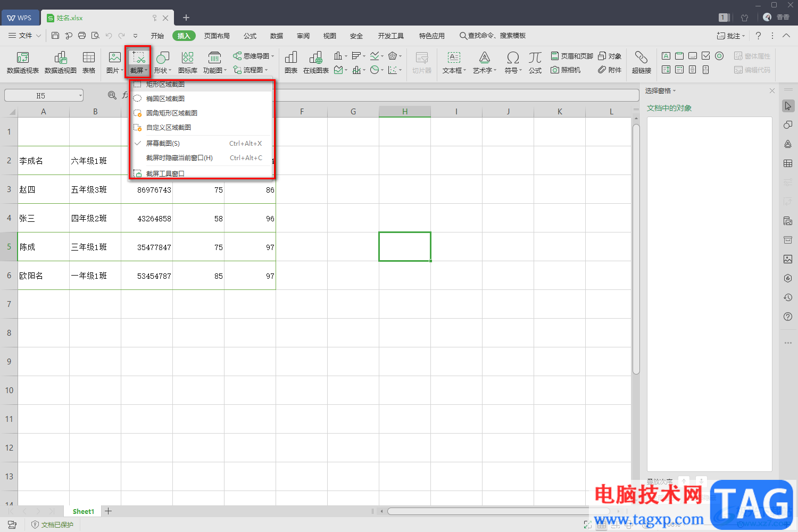
Task: Click the print icon in quick toolbar
Action: click(82, 36)
